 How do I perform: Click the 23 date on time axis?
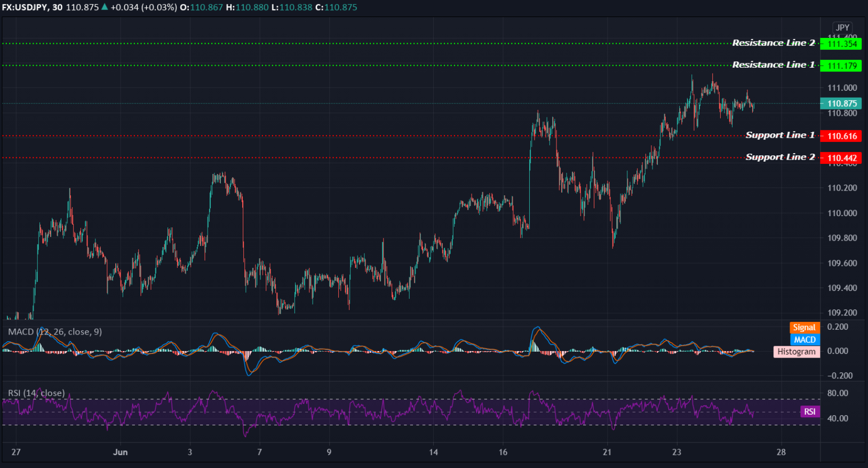point(676,452)
